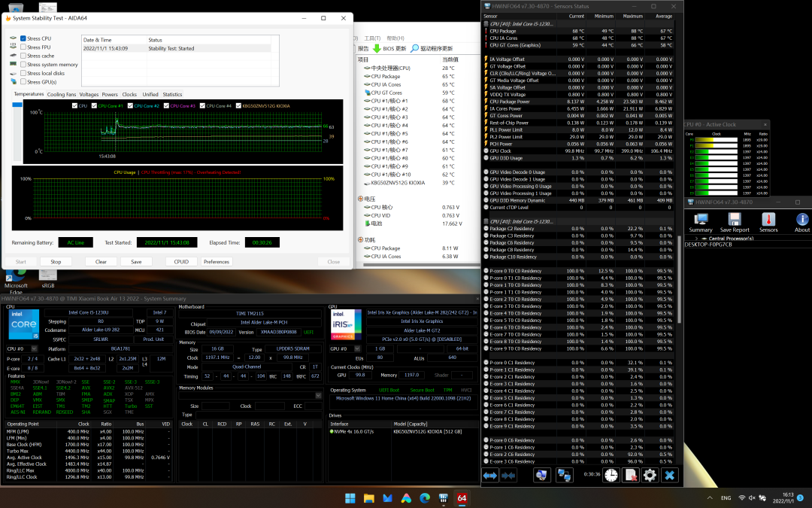
Task: Click the reset min/max clock icon
Action: [611, 475]
